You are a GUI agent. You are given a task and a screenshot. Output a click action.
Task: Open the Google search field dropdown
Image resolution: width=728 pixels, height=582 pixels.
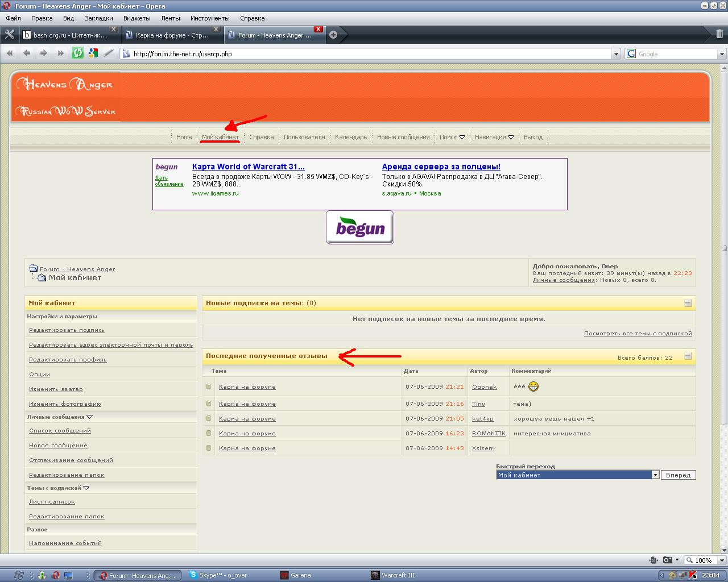click(x=722, y=54)
